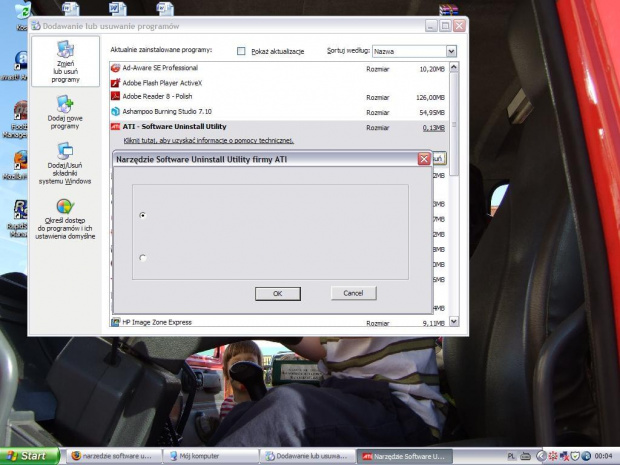
Task: Open the third Word document desktop icon
Action: [165, 9]
